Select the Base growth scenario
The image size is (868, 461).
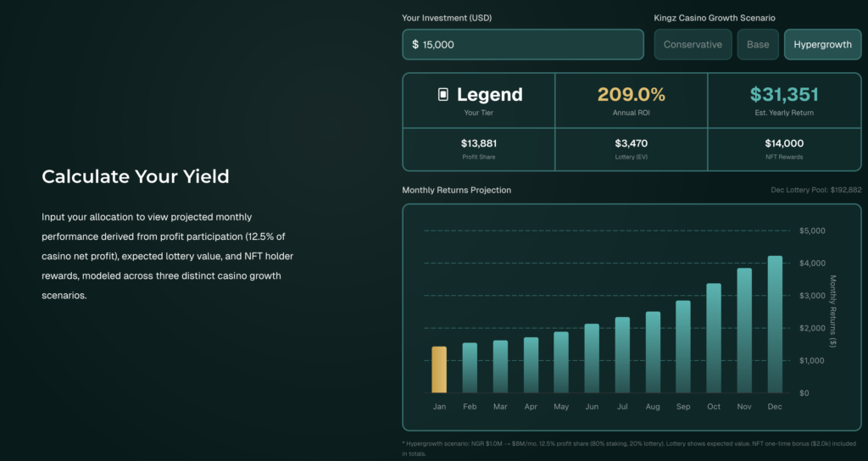pos(758,45)
